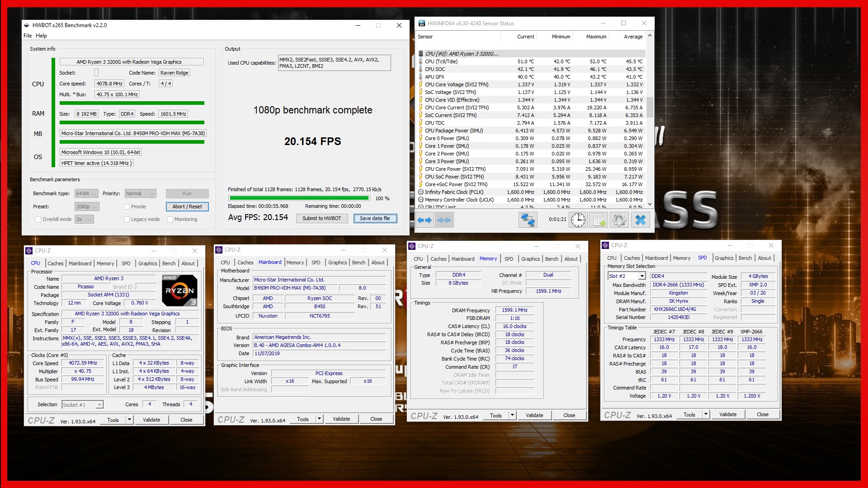Click the CPU-Z title icon in the Mainboard window

click(219, 250)
